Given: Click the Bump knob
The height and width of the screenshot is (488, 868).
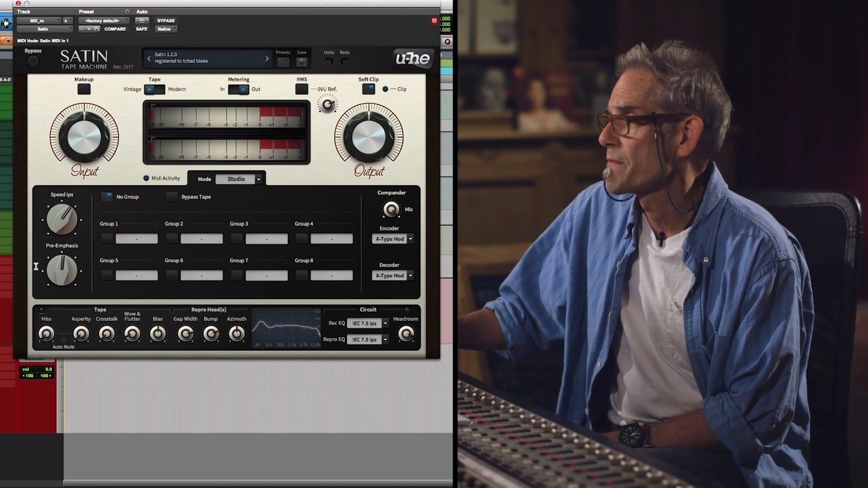Looking at the screenshot, I should tap(211, 334).
